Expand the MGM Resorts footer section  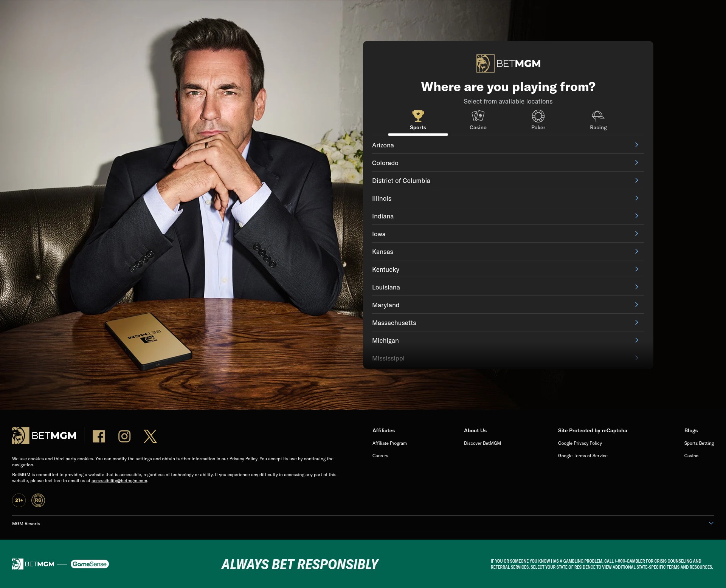click(x=711, y=523)
